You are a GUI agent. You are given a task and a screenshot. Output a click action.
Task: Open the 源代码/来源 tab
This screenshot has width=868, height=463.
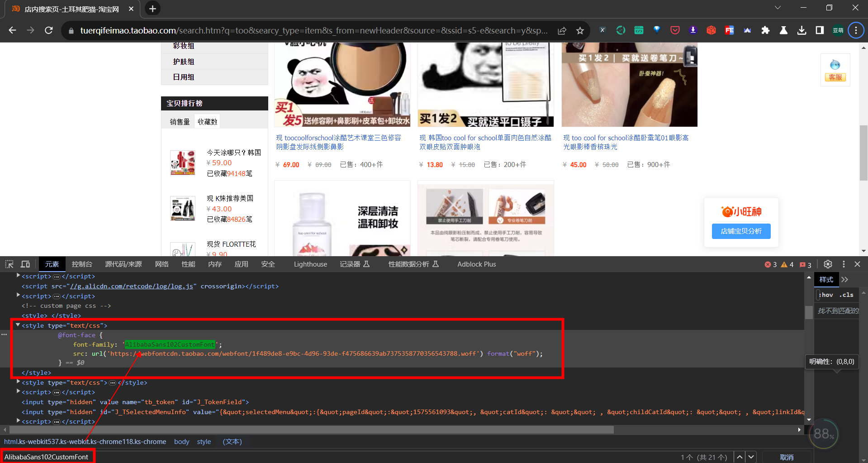click(x=123, y=264)
